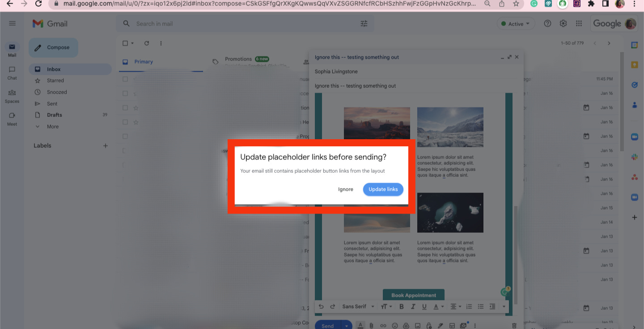This screenshot has width=644, height=329.
Task: Toggle the formatting options bar
Action: pos(360,325)
